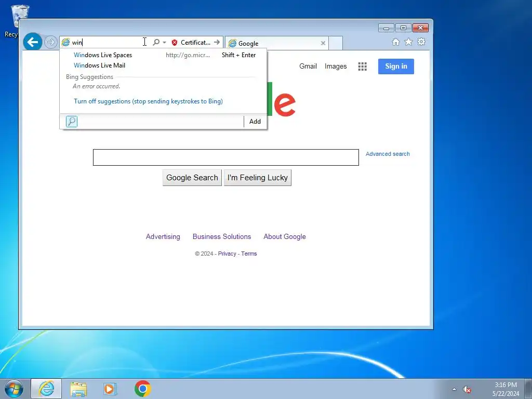Show hidden system tray icons

point(454,390)
